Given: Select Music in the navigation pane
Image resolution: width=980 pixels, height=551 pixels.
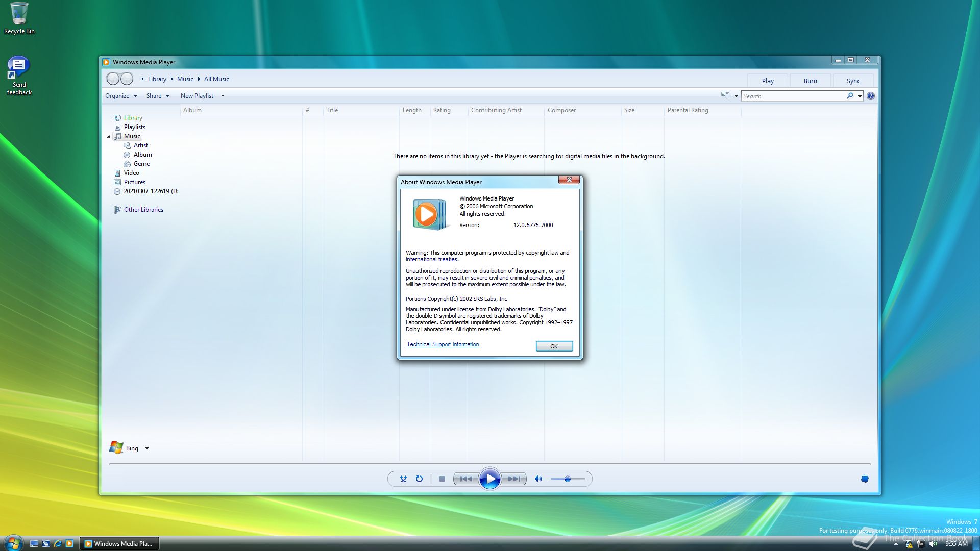Looking at the screenshot, I should coord(127,136).
